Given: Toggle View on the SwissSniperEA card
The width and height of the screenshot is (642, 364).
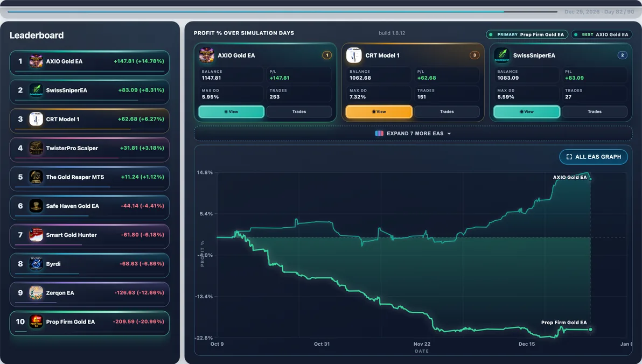Looking at the screenshot, I should point(527,112).
